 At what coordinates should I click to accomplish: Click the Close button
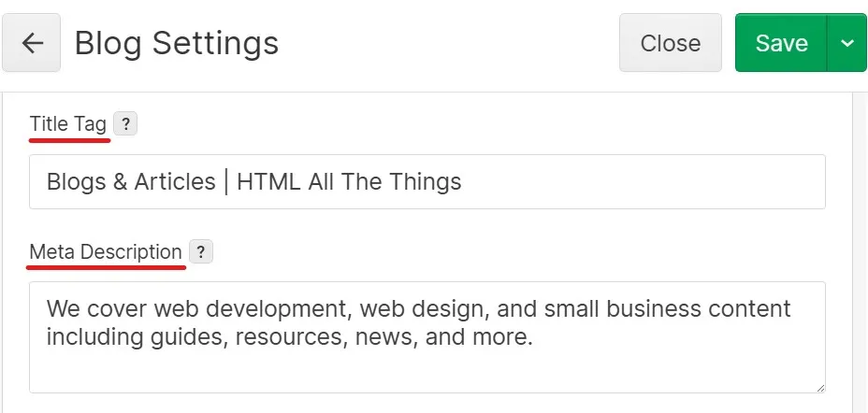[x=670, y=43]
